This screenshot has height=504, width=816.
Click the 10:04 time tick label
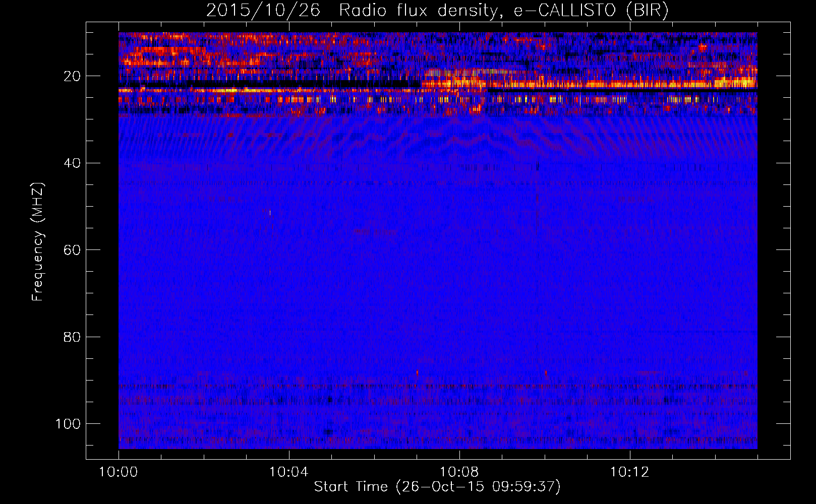pyautogui.click(x=289, y=472)
